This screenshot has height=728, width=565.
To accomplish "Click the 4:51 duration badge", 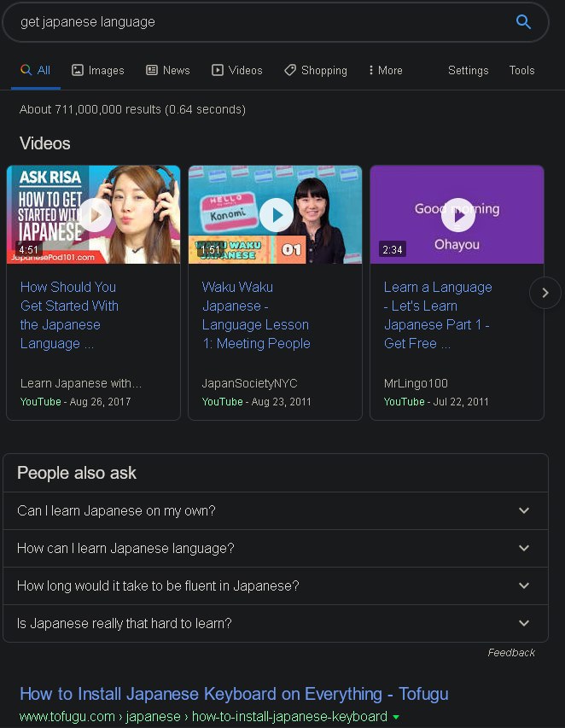I will point(29,250).
